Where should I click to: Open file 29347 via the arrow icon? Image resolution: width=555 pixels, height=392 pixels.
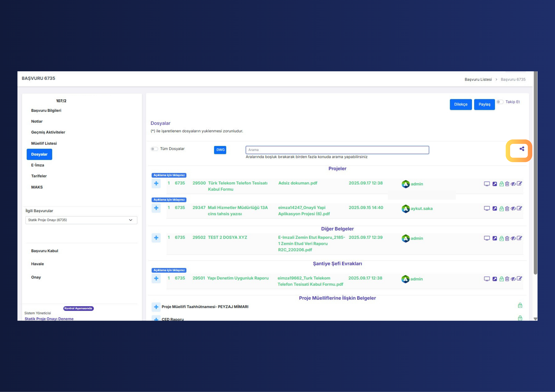[x=495, y=208]
